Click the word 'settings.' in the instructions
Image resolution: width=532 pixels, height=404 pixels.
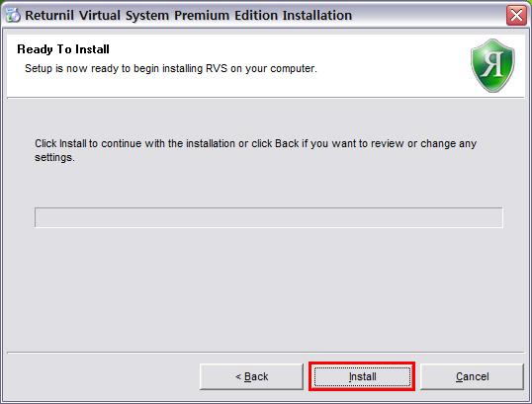pos(54,158)
